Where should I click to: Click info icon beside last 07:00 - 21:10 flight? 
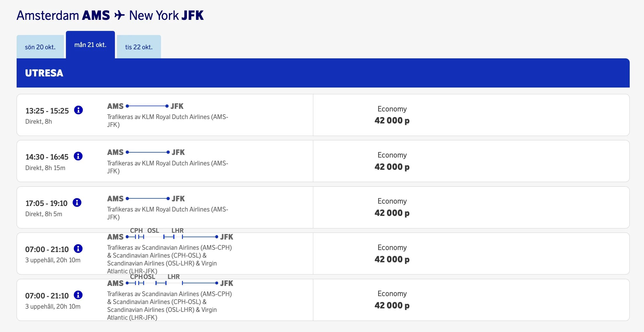coord(78,295)
